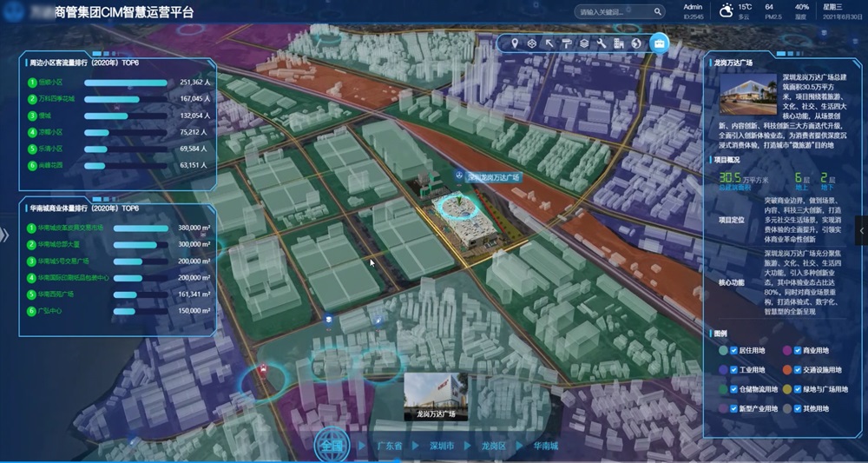Click the location pin tool icon
868x463 pixels.
(514, 43)
